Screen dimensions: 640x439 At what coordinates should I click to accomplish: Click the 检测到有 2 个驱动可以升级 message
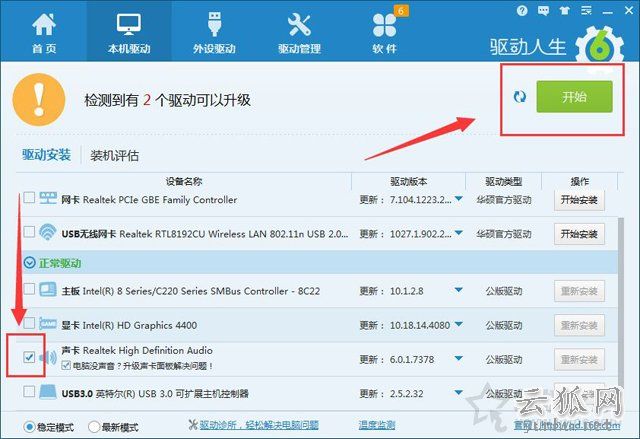tap(167, 100)
